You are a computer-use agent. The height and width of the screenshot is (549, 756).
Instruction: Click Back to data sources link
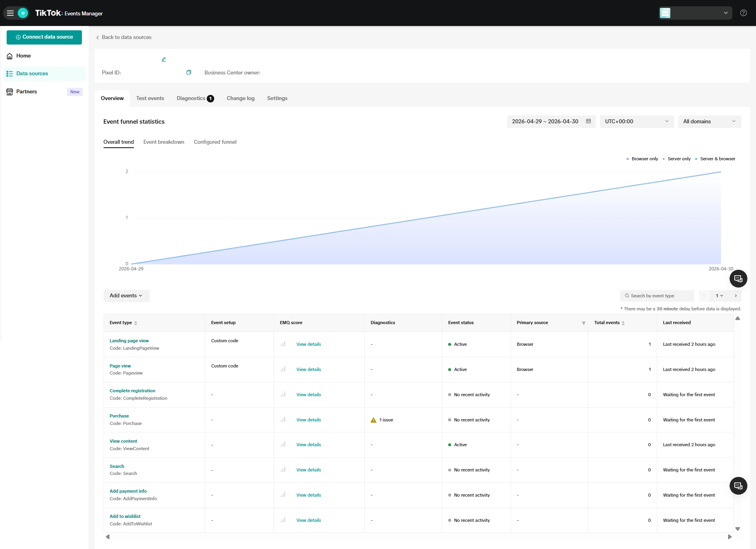point(124,37)
